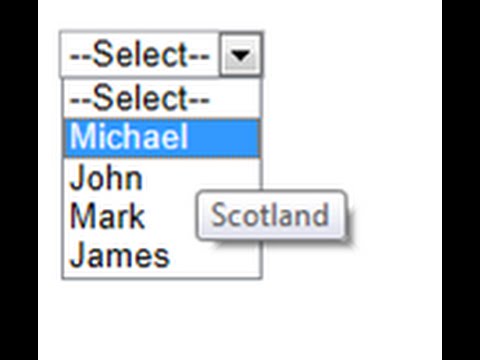Screen dimensions: 480x360
Task: Click the black bar on left edge
Action: point(19,180)
